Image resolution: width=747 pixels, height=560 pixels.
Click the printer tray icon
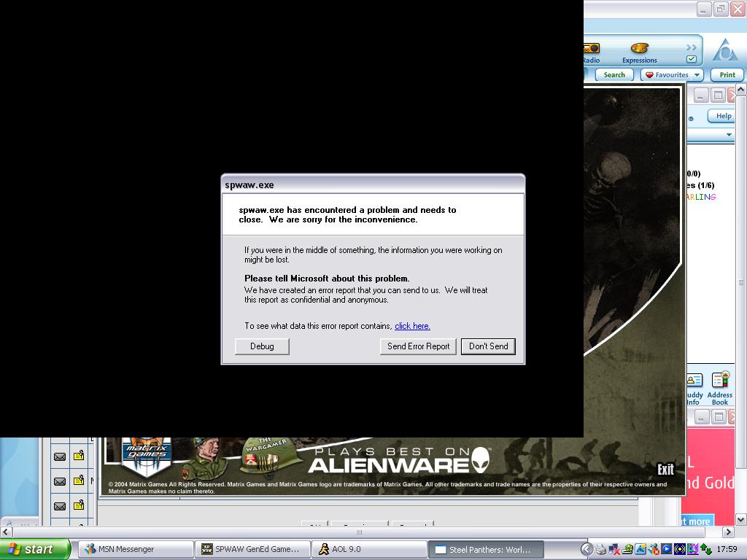point(601,550)
